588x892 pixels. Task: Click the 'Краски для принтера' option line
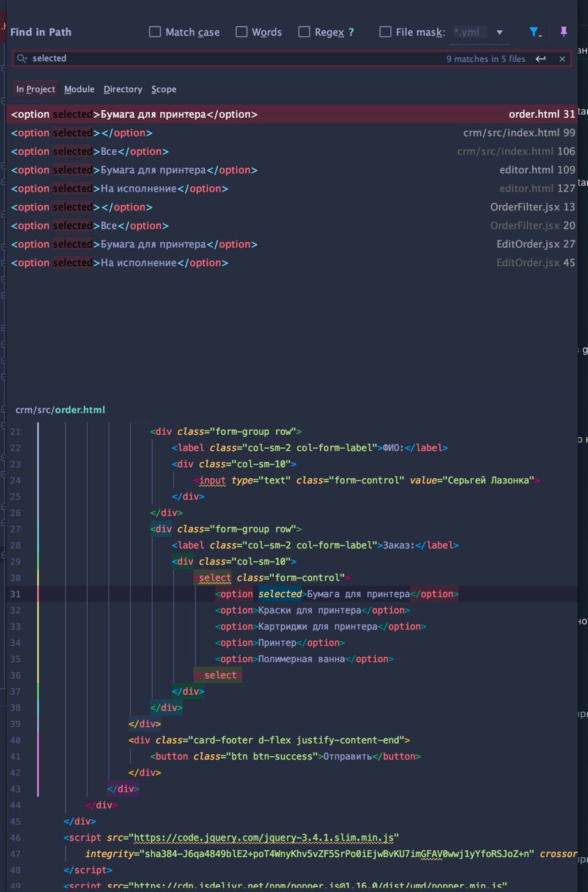pyautogui.click(x=312, y=610)
